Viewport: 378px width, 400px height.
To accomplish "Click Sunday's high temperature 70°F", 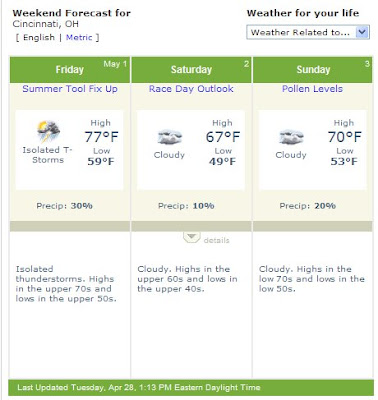I will click(x=344, y=137).
